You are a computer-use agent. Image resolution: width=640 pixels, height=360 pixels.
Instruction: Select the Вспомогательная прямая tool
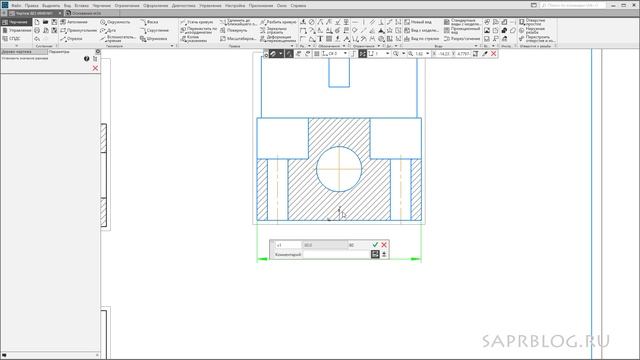[118, 38]
